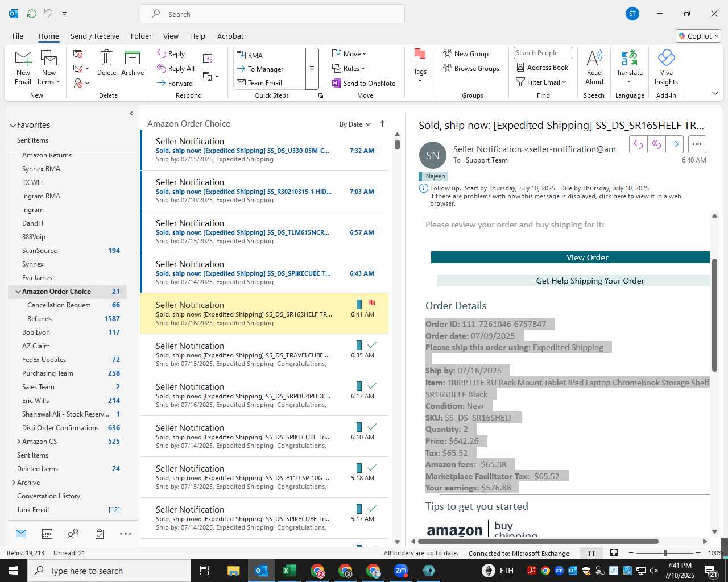Image resolution: width=728 pixels, height=582 pixels.
Task: Click the Meeting reply icon
Action: point(208,57)
